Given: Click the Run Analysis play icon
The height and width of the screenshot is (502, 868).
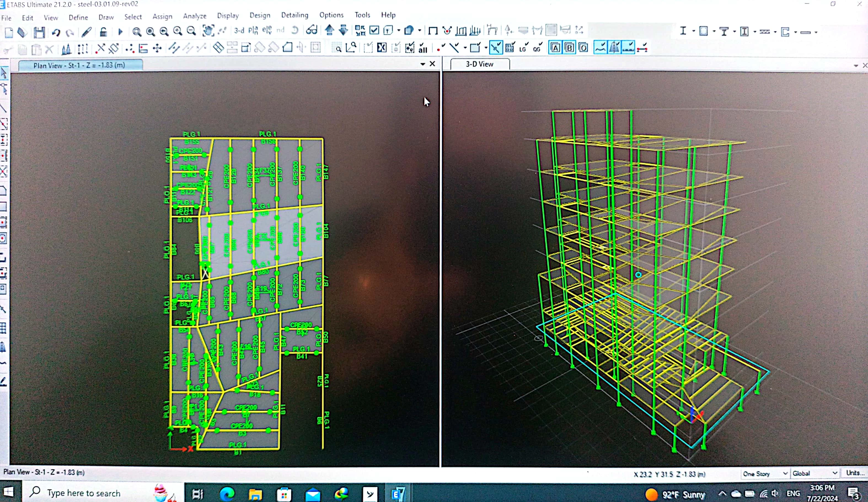Looking at the screenshot, I should point(120,32).
